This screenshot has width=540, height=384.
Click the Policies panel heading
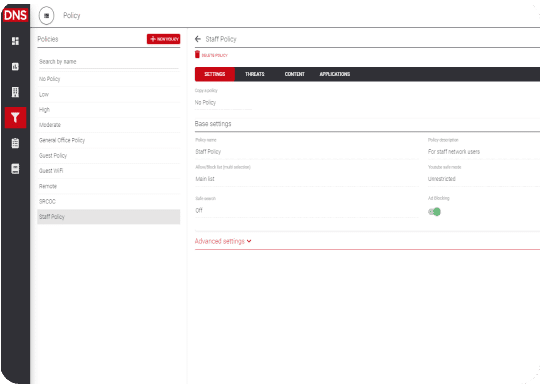pos(48,39)
